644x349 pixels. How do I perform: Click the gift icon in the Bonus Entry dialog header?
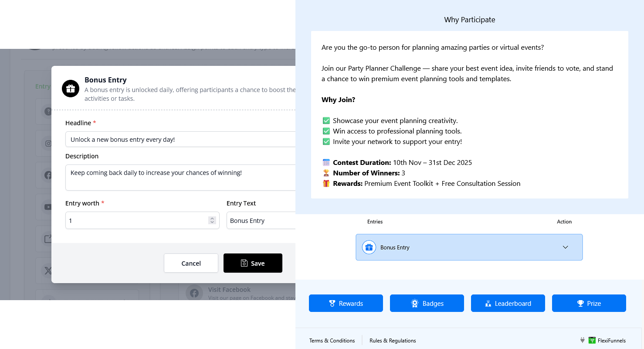point(71,89)
